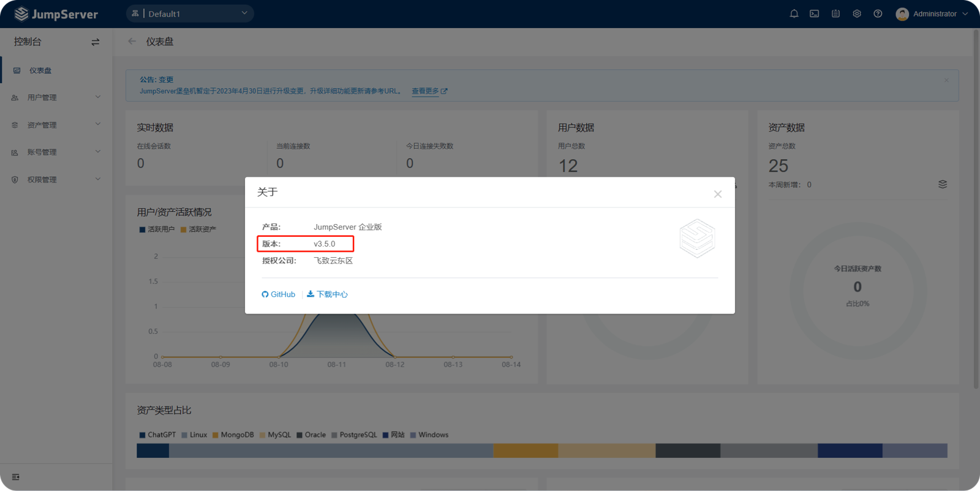Toggle 活跃用户 legend in chart
This screenshot has width=980, height=491.
157,230
